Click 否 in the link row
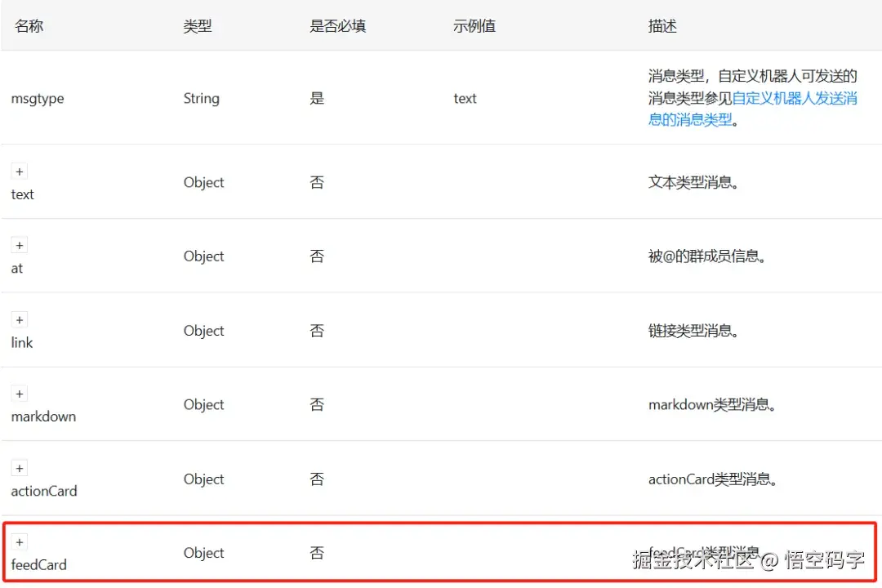The width and height of the screenshot is (882, 588). pos(317,330)
